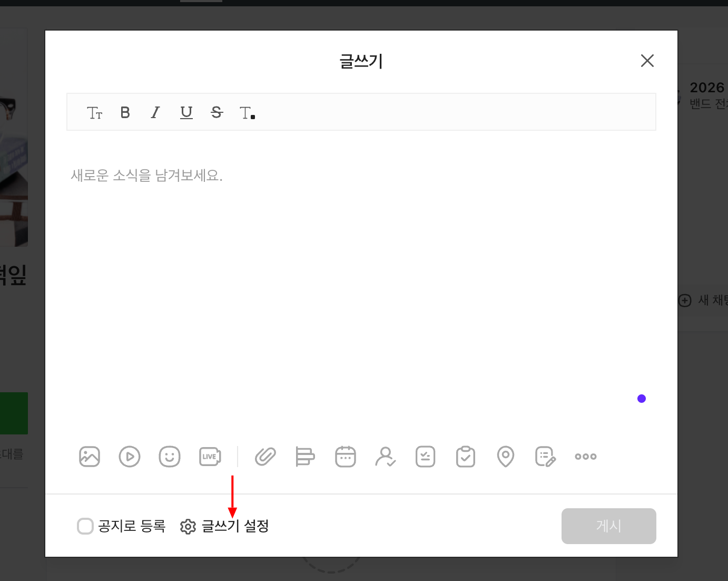
Task: Insert a poll using the vote icon
Action: click(305, 457)
